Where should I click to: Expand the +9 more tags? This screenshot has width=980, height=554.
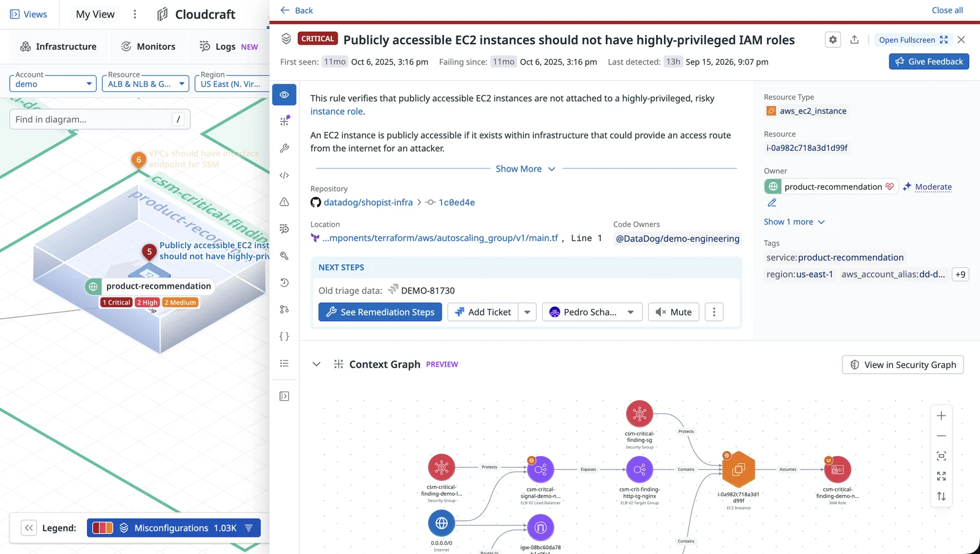point(960,275)
